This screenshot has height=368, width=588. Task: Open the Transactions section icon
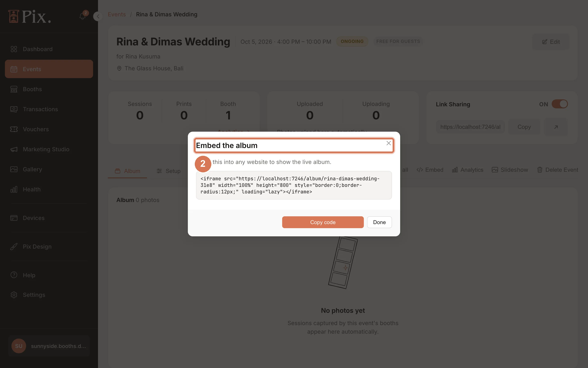pyautogui.click(x=14, y=109)
